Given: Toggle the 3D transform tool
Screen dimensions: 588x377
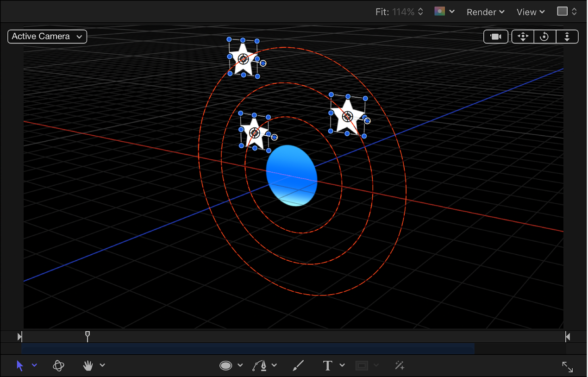Looking at the screenshot, I should (x=58, y=365).
